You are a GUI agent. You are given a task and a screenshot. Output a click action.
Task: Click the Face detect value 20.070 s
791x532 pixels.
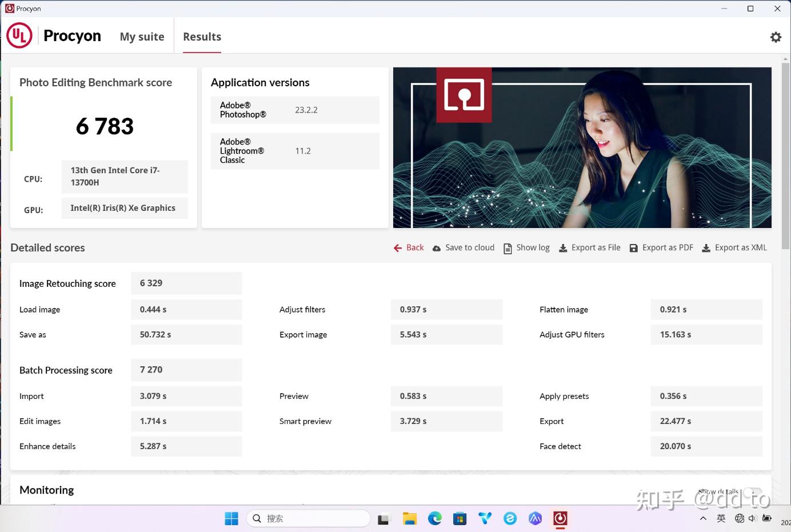[x=706, y=446]
